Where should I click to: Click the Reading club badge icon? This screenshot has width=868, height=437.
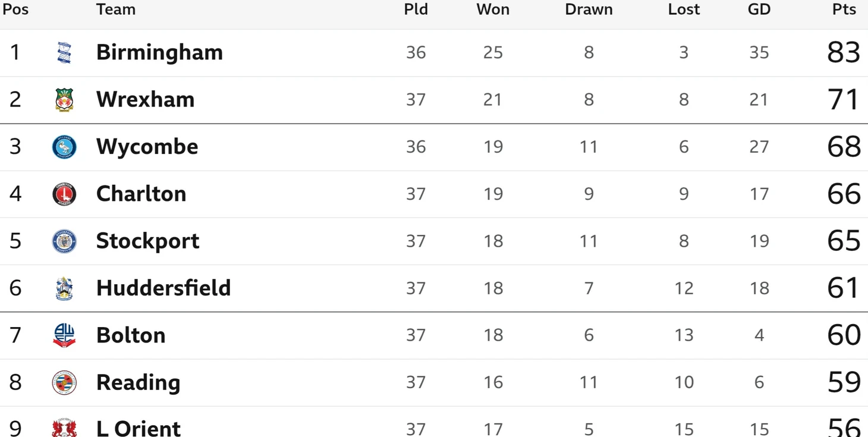pos(64,382)
